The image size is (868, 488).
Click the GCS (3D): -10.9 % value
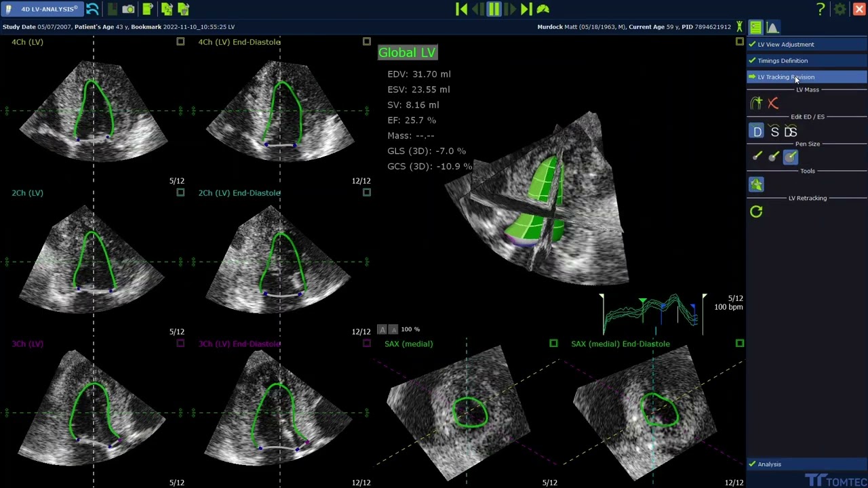click(429, 166)
